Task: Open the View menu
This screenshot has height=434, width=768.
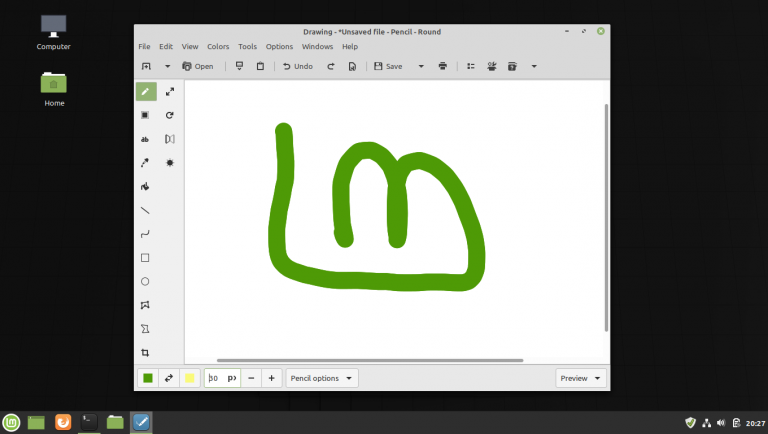Action: 190,47
